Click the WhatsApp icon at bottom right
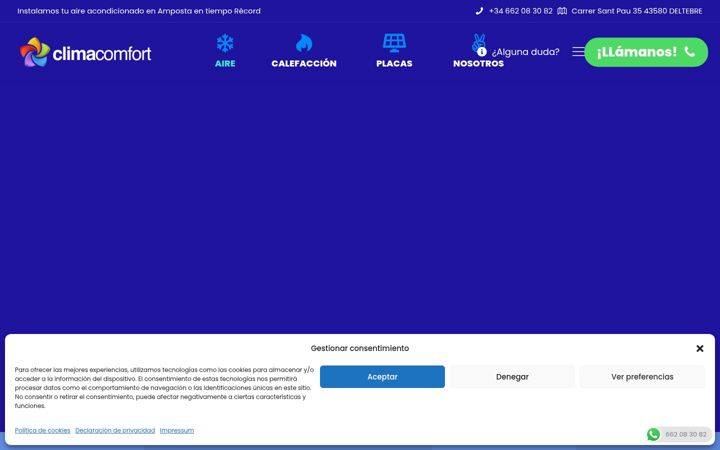720x450 pixels. (x=653, y=434)
